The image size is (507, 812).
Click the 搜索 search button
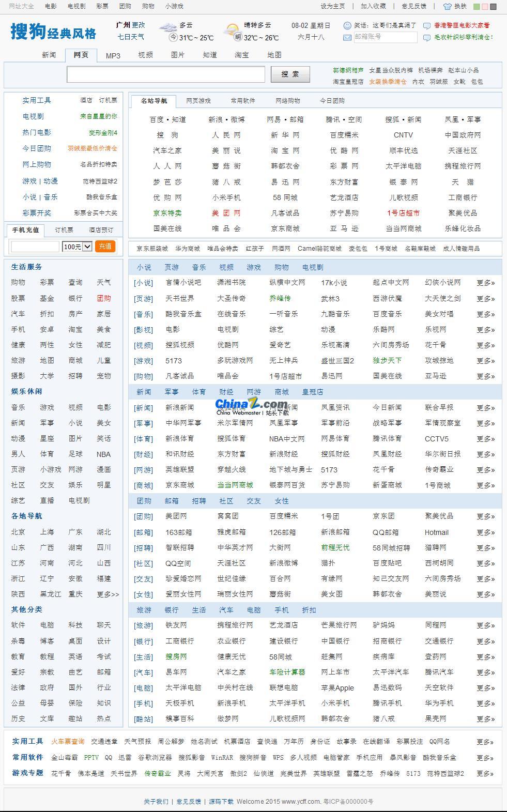[x=290, y=74]
